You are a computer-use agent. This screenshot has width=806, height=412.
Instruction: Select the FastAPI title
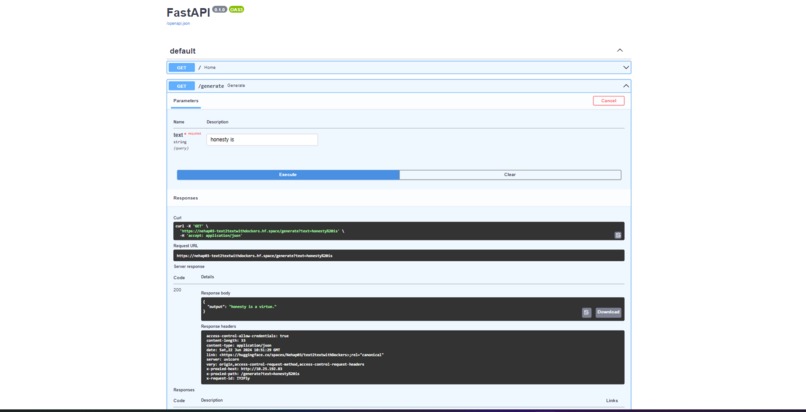[188, 13]
